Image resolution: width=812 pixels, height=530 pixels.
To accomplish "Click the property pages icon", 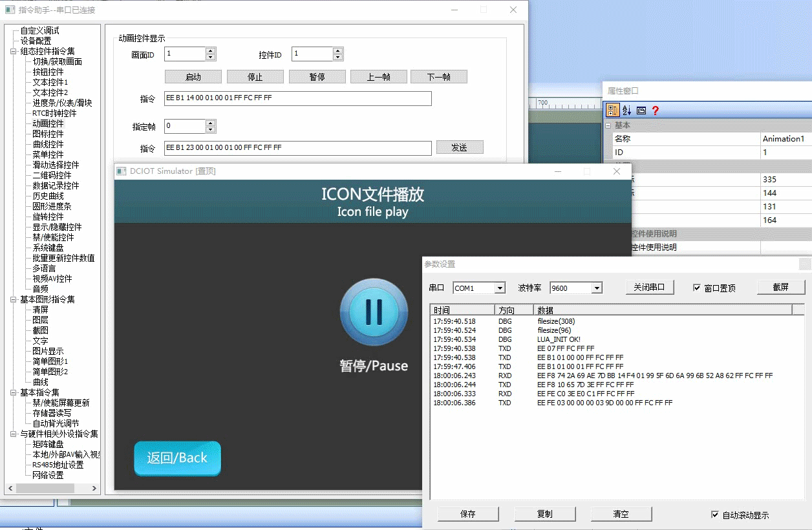I will pos(641,111).
